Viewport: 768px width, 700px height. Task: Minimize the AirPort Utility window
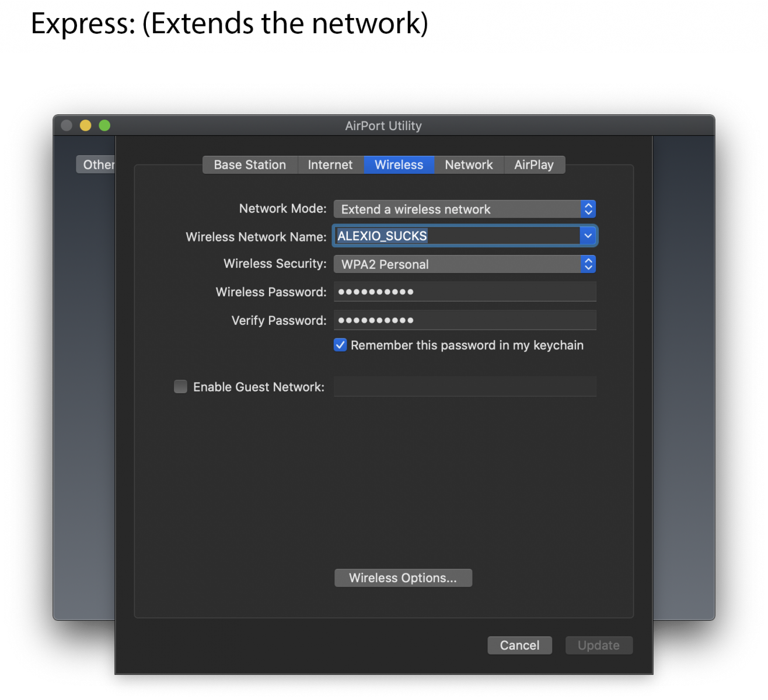(86, 125)
